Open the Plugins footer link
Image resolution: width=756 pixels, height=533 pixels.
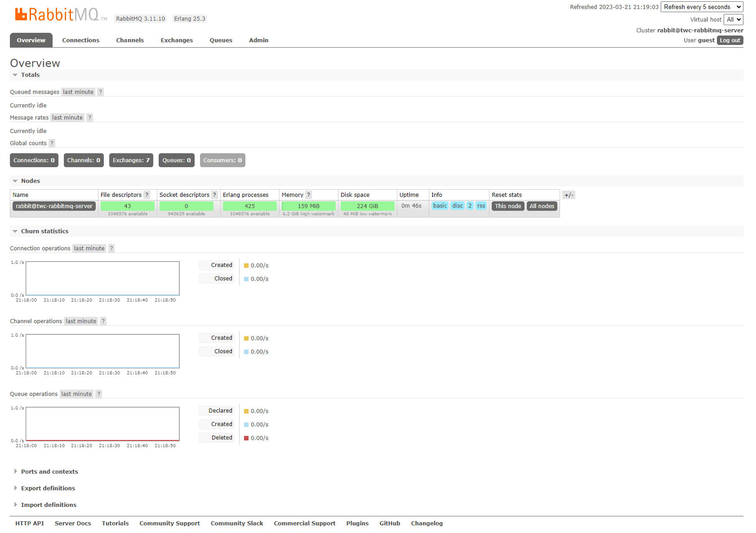click(357, 523)
